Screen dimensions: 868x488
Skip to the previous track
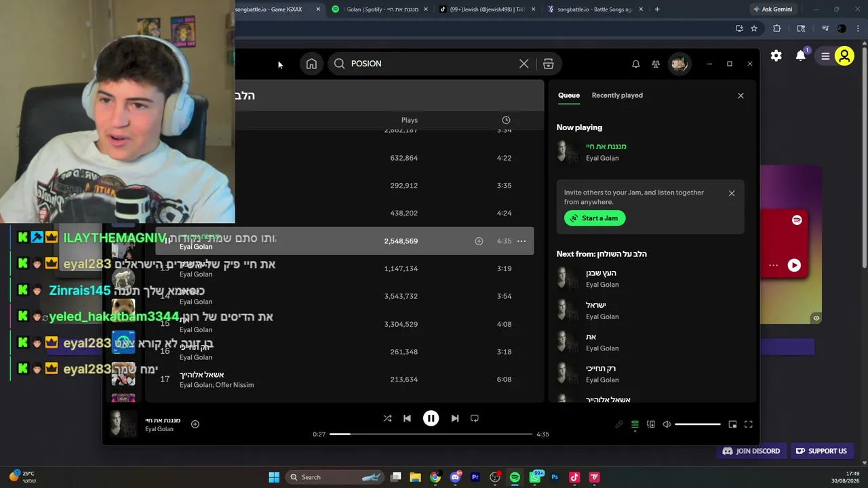pyautogui.click(x=407, y=418)
